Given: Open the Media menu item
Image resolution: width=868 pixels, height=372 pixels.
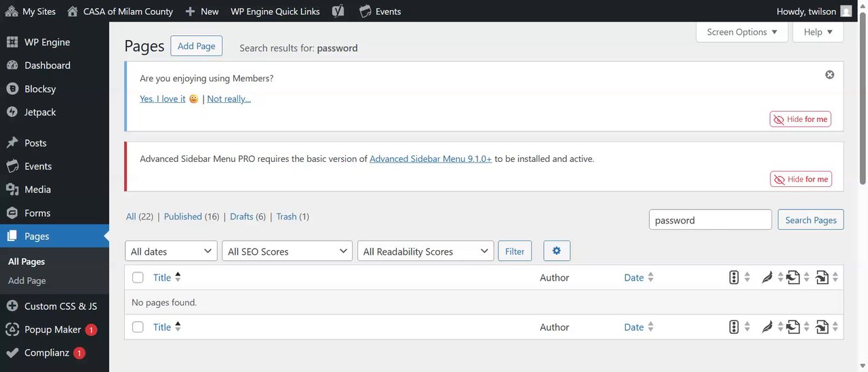Looking at the screenshot, I should [37, 190].
